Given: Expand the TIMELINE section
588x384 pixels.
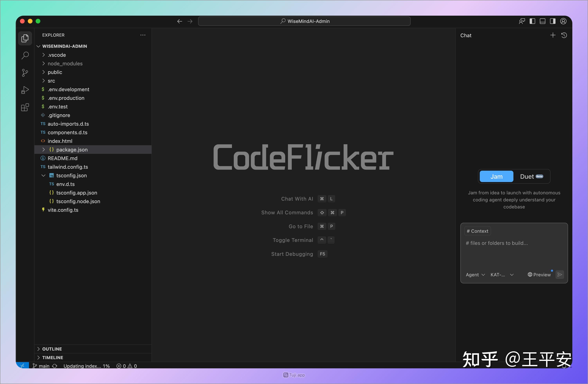Looking at the screenshot, I should click(53, 357).
